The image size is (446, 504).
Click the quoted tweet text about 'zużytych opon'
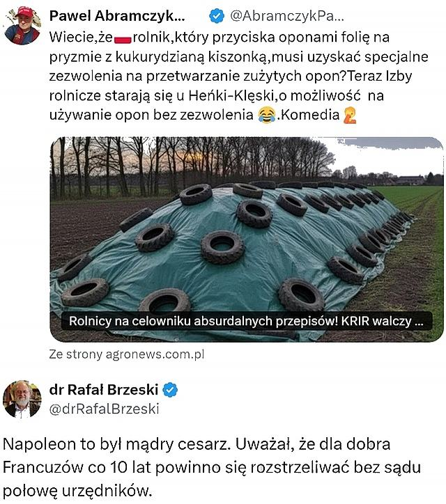239,76
